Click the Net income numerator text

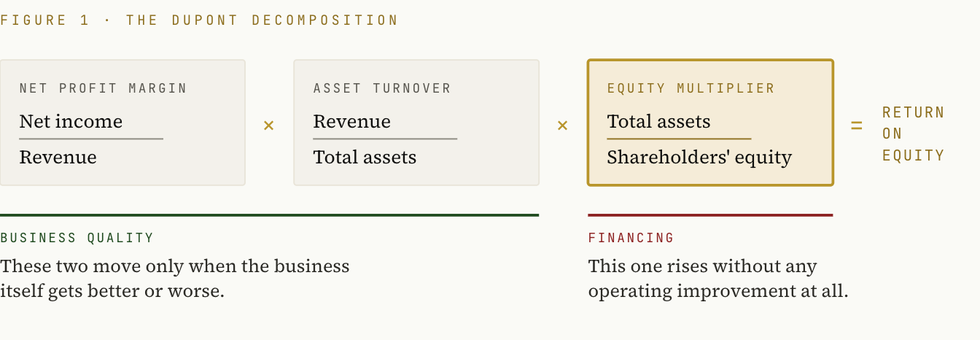(x=71, y=121)
